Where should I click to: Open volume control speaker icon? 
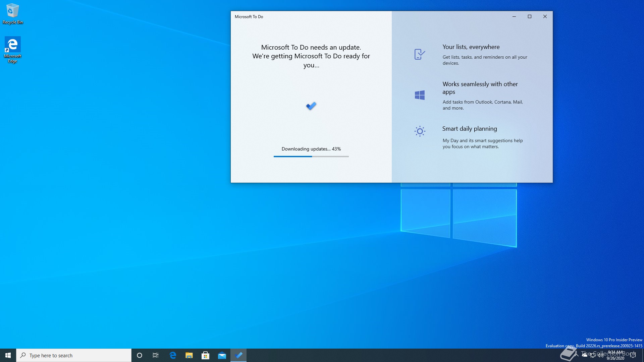tap(601, 355)
